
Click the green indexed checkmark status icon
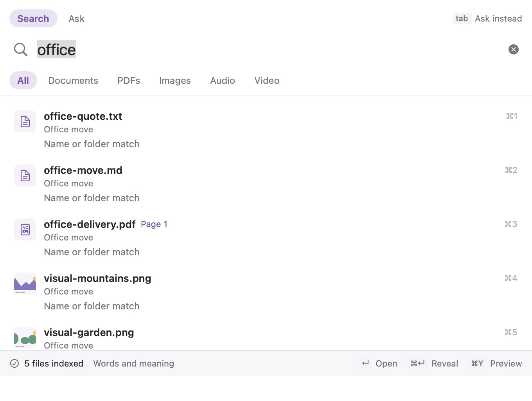[14, 363]
